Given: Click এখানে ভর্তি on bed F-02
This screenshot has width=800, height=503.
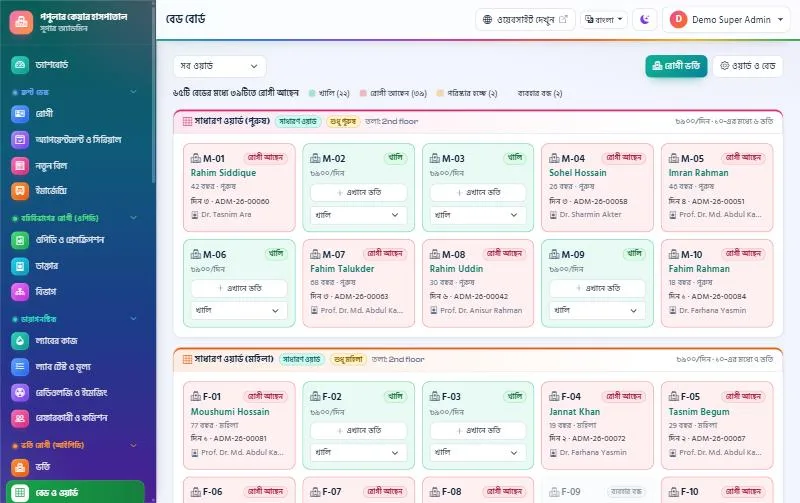Looking at the screenshot, I should tap(358, 431).
